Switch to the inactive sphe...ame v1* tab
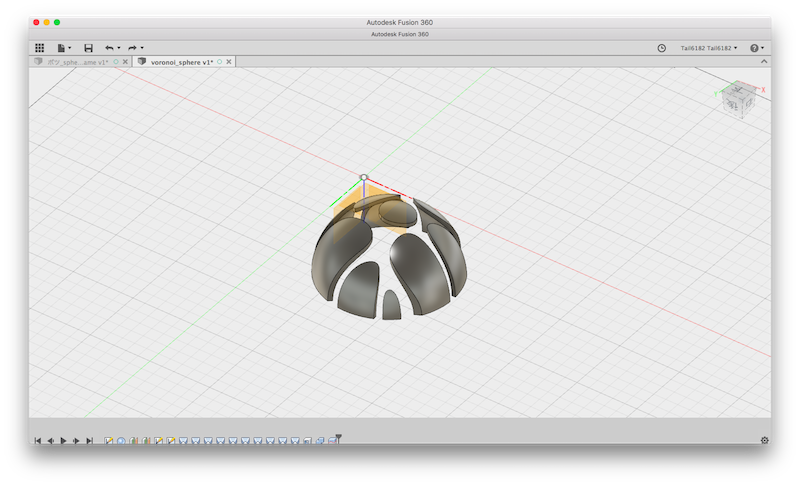Viewport: 800px width, 485px height. coord(78,62)
